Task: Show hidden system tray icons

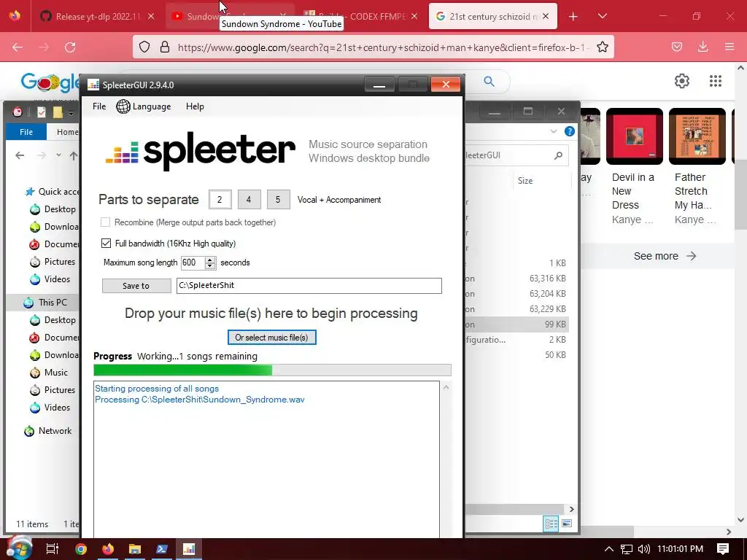Action: tap(608, 549)
